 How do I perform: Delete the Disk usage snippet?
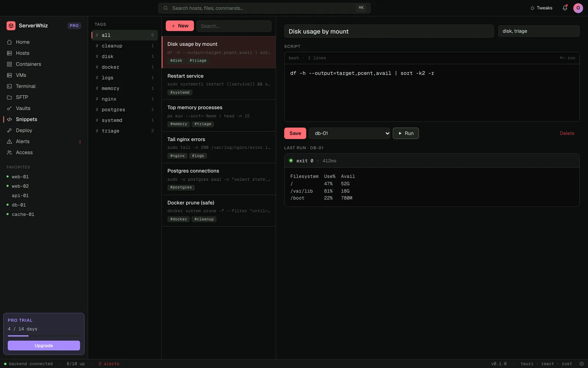(x=567, y=133)
